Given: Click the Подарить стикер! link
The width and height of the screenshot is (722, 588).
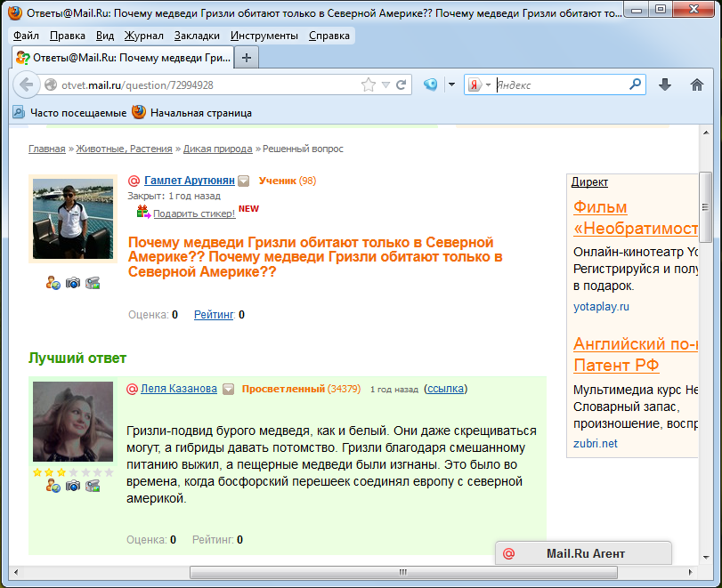Looking at the screenshot, I should [x=193, y=213].
